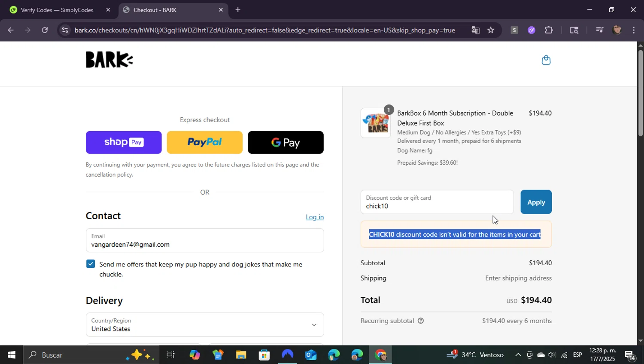Untick the send me offers checkbox
The image size is (644, 364).
coord(90,264)
